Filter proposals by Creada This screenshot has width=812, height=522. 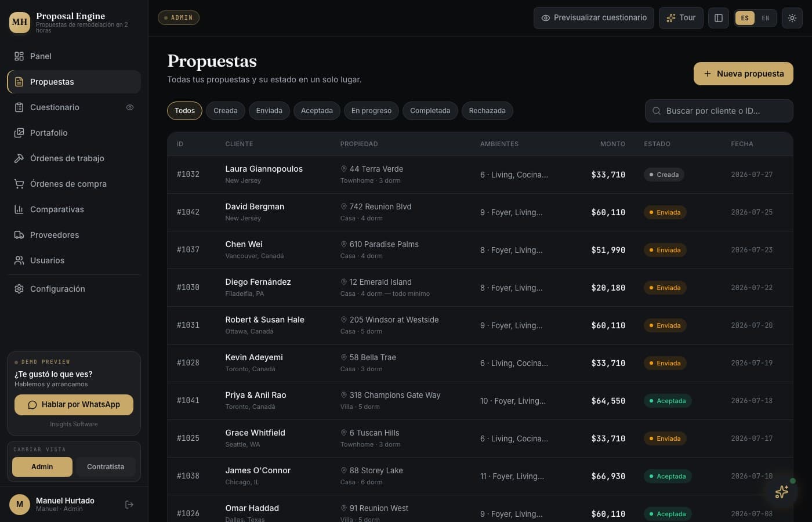point(226,111)
